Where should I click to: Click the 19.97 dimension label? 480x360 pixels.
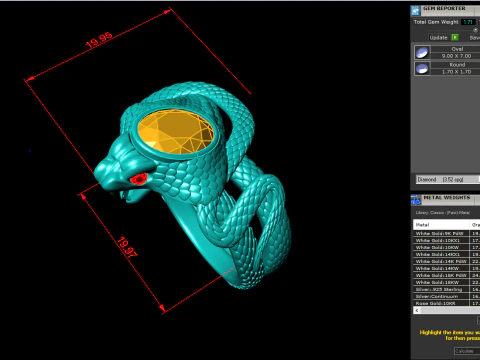pos(127,247)
